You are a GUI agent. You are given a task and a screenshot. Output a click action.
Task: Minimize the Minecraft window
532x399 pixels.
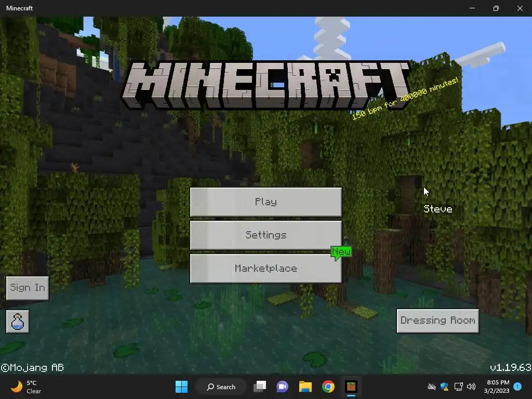click(472, 8)
